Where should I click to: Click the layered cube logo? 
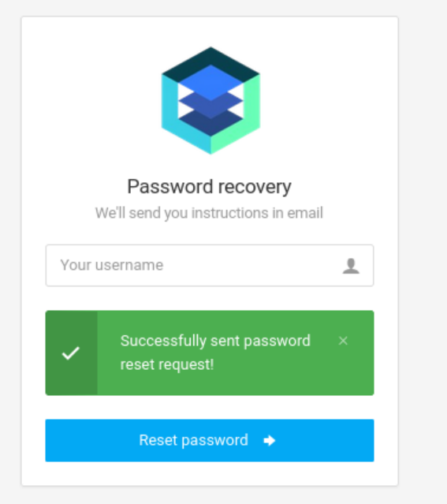point(210,101)
